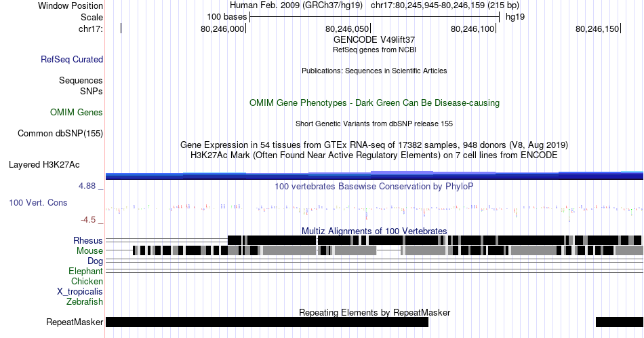The height and width of the screenshot is (338, 644).
Task: Click the right-edge RepeatMasker block
Action: coord(620,322)
